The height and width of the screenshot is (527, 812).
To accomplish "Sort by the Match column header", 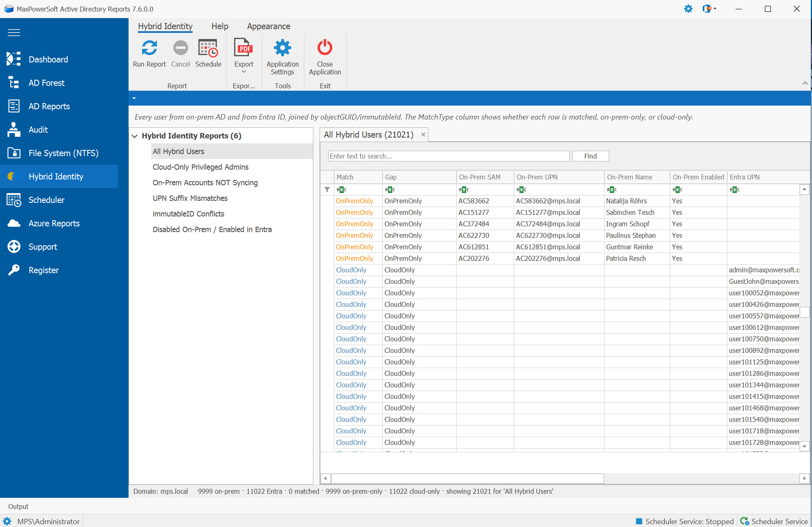I will coord(358,177).
